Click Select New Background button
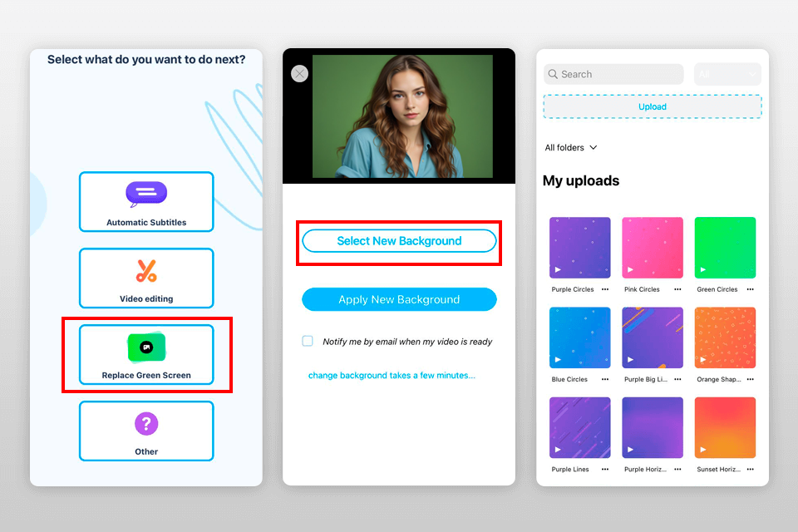 [399, 241]
